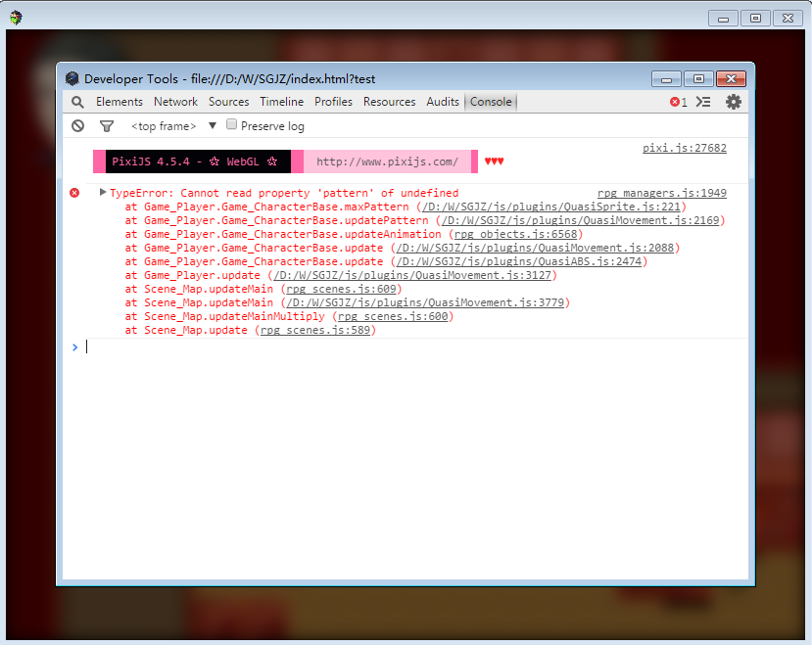
Task: Open the top frame dropdown arrow
Action: coord(213,126)
